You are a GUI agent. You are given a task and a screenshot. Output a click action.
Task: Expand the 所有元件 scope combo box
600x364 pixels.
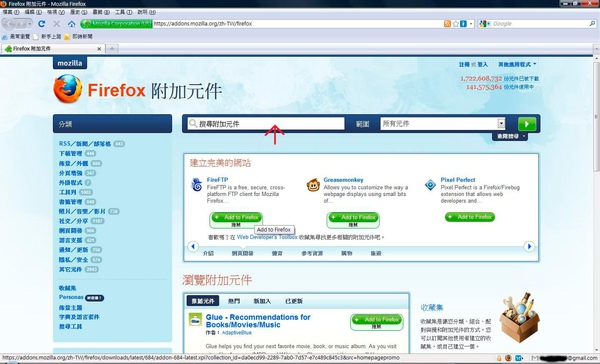tap(501, 124)
